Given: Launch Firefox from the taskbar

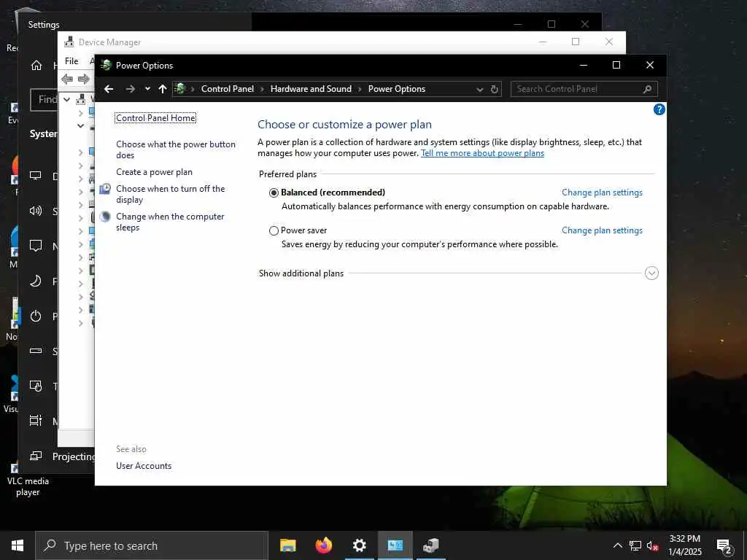Looking at the screenshot, I should 323,545.
